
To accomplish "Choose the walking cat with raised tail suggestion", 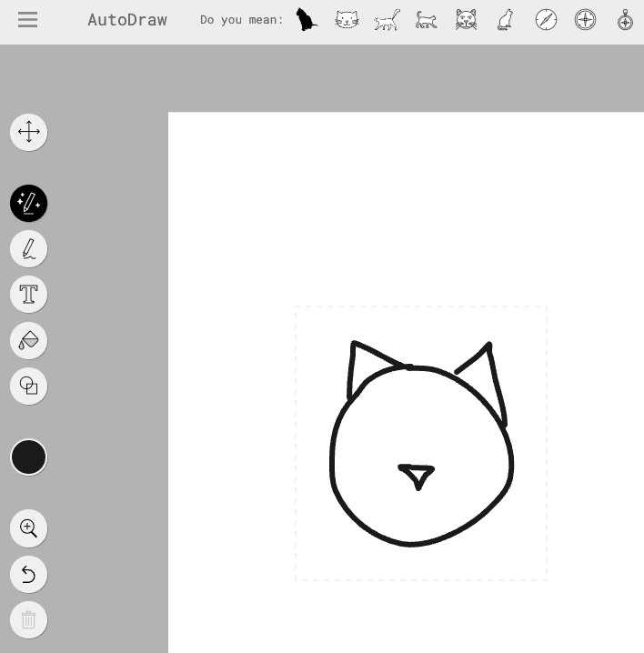I will [387, 19].
